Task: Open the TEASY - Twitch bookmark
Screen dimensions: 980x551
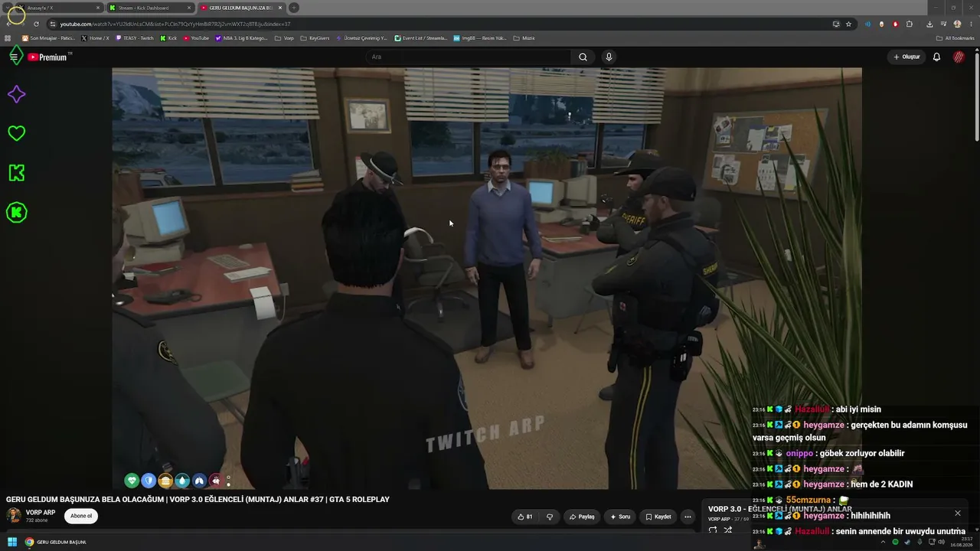Action: pyautogui.click(x=134, y=38)
